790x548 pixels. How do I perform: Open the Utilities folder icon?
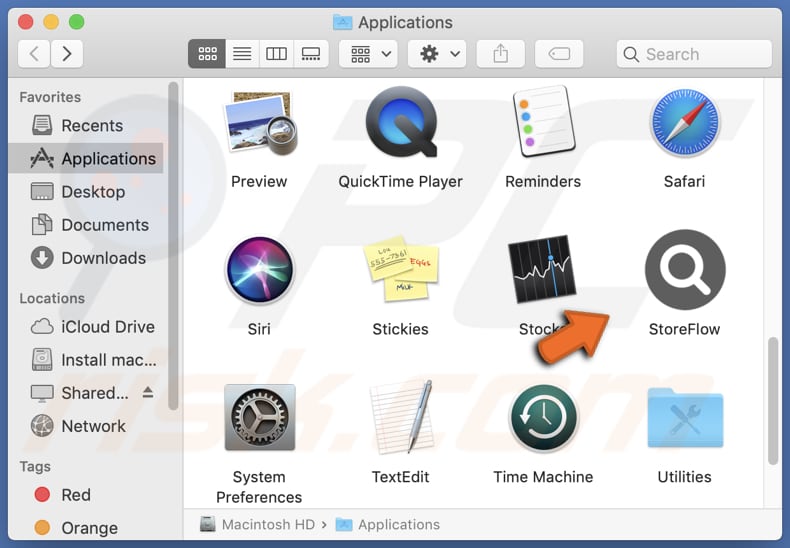685,418
